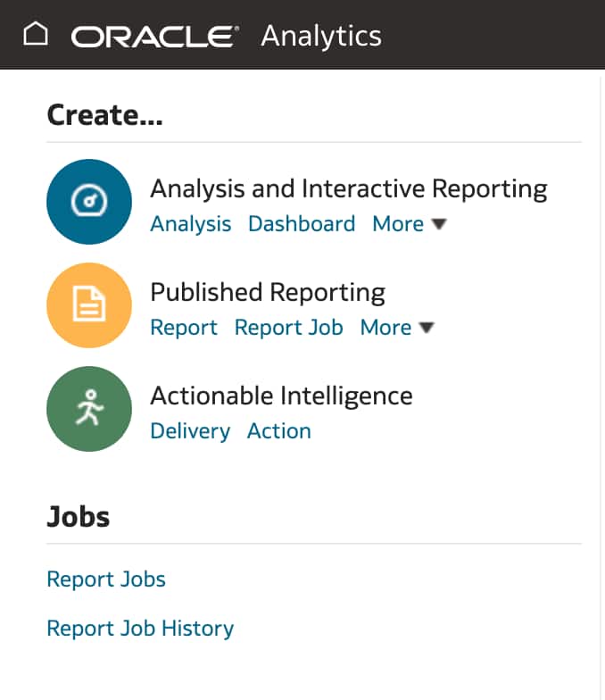Viewport: 605px width, 700px height.
Task: Expand More under Analysis and Interactive Reporting
Action: [x=409, y=223]
